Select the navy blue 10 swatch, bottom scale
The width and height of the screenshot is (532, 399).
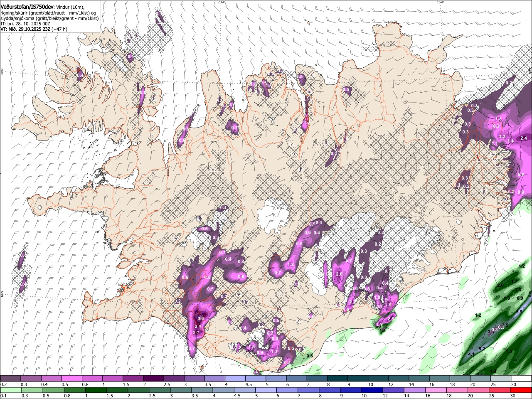point(372,390)
